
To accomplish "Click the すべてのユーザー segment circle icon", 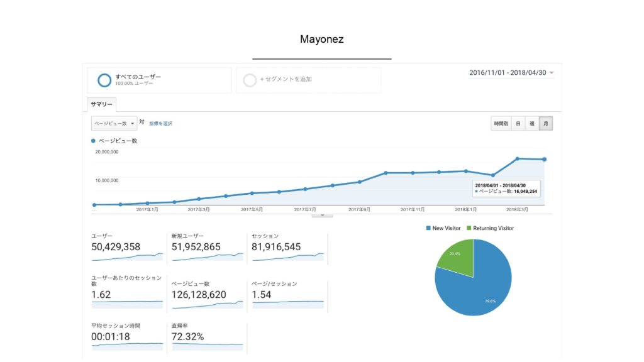I will tap(104, 80).
